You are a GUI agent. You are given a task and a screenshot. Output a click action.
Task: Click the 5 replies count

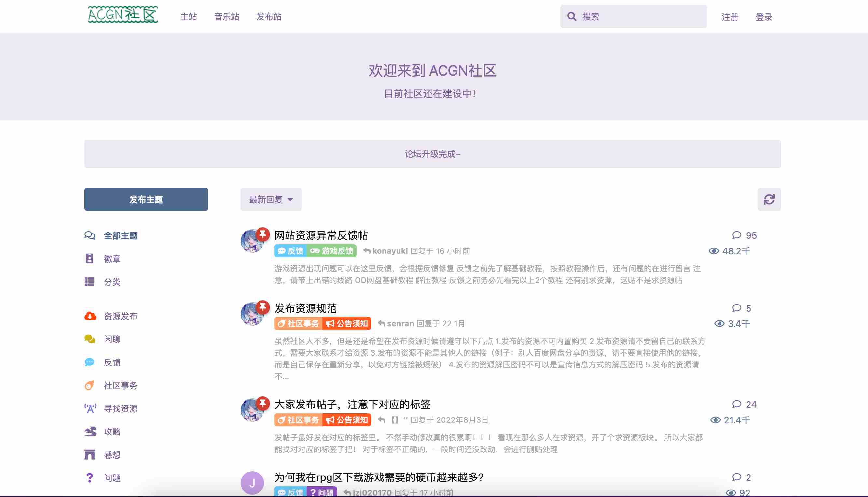click(741, 308)
